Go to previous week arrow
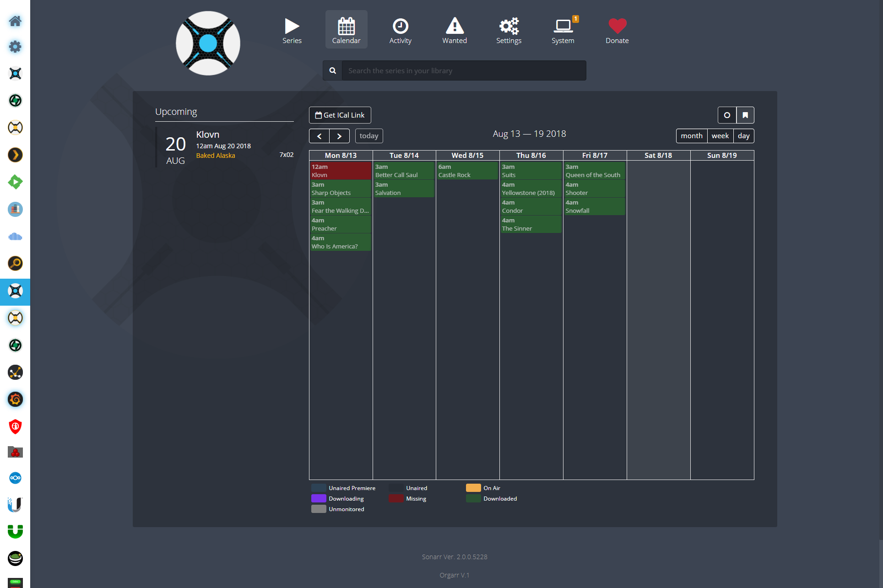Screen dimensions: 883x588 pos(319,136)
